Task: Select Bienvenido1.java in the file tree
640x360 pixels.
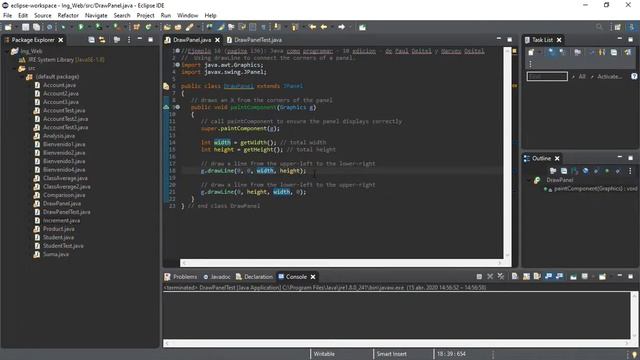Action: [64, 144]
